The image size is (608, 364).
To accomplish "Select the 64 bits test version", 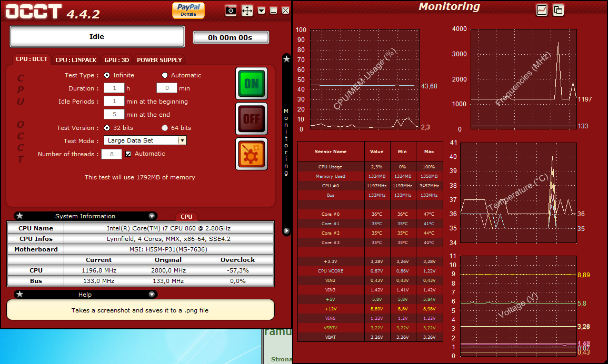I will point(165,127).
